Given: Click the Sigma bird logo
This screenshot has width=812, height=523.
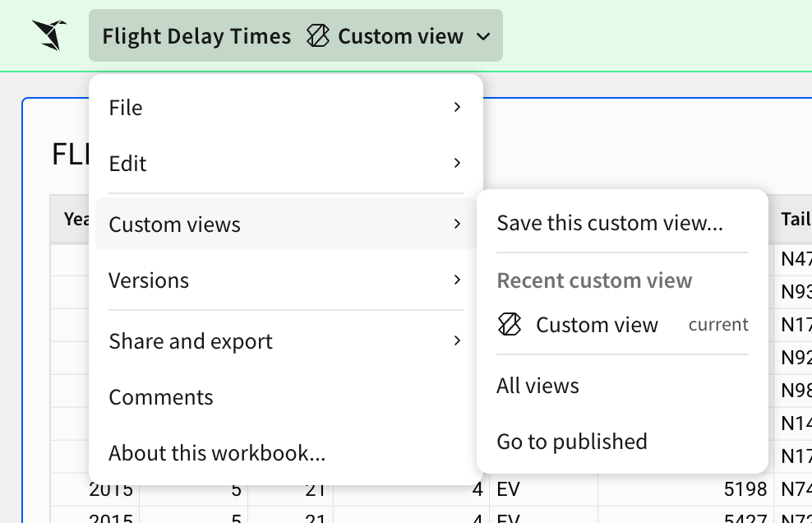Looking at the screenshot, I should [x=49, y=35].
